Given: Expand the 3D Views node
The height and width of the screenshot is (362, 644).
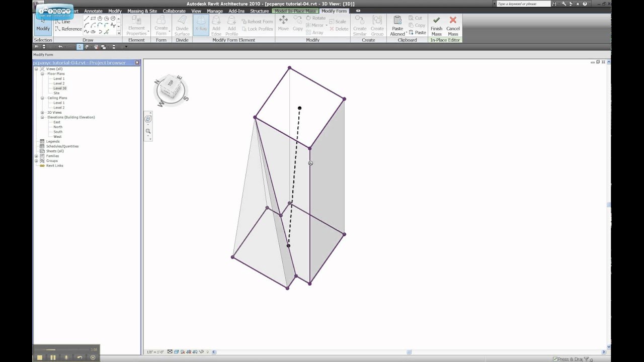Looking at the screenshot, I should click(x=43, y=113).
